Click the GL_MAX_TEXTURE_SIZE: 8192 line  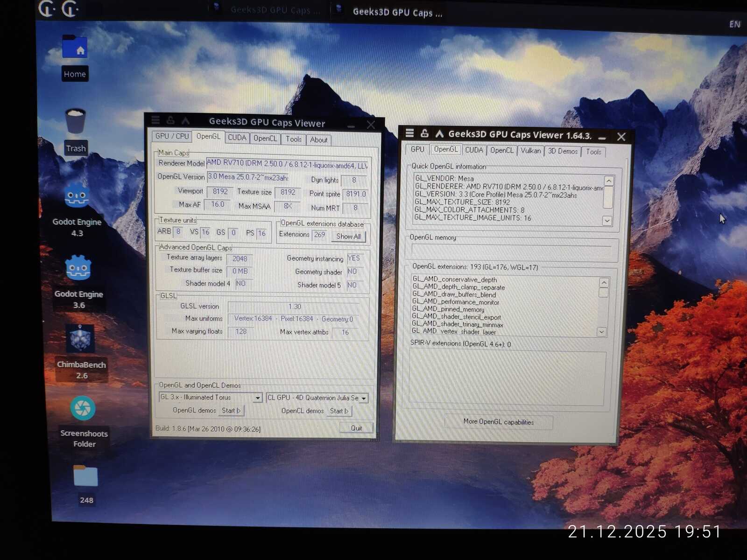click(462, 202)
